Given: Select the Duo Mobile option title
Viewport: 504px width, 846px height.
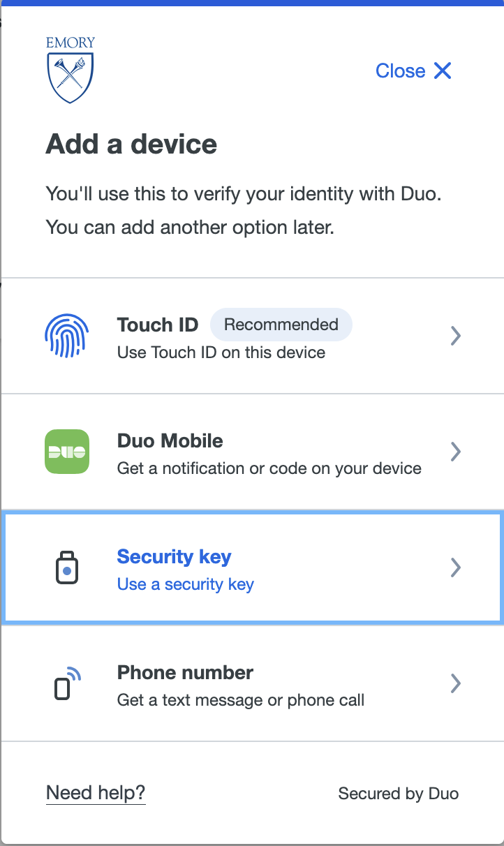Looking at the screenshot, I should click(170, 440).
